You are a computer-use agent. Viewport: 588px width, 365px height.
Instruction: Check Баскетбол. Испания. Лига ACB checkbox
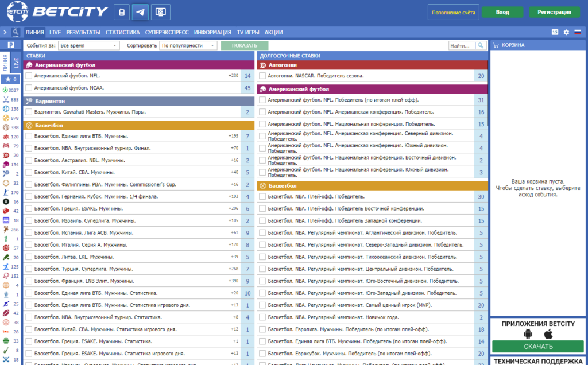(29, 232)
